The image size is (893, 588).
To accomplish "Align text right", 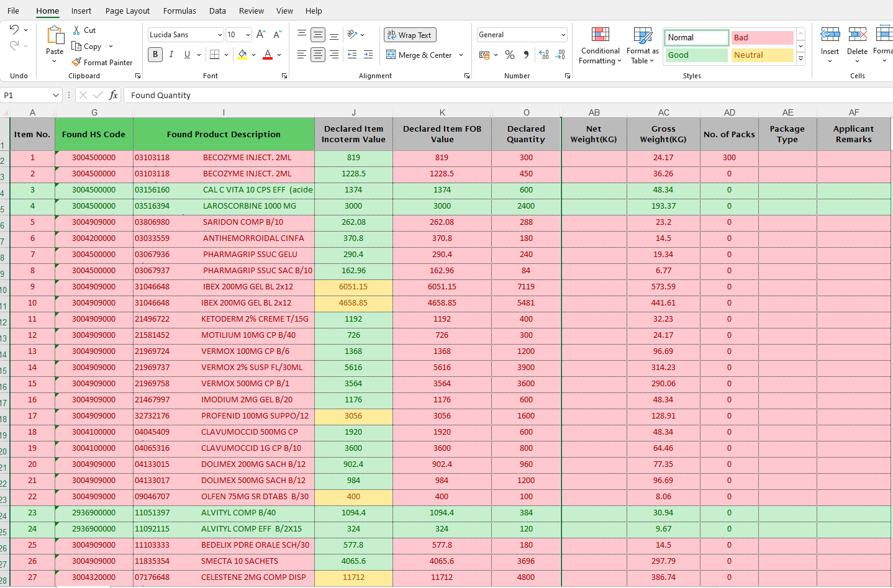I will [334, 55].
